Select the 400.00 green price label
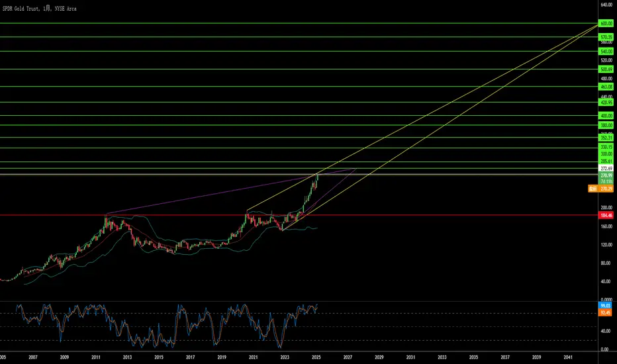Image resolution: width=617 pixels, height=364 pixels. (x=606, y=116)
